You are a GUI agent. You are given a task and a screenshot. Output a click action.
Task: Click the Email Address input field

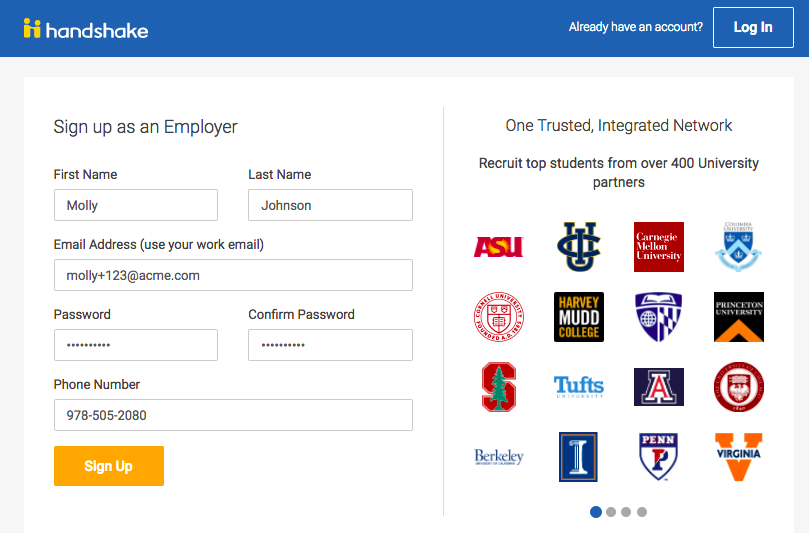[233, 275]
